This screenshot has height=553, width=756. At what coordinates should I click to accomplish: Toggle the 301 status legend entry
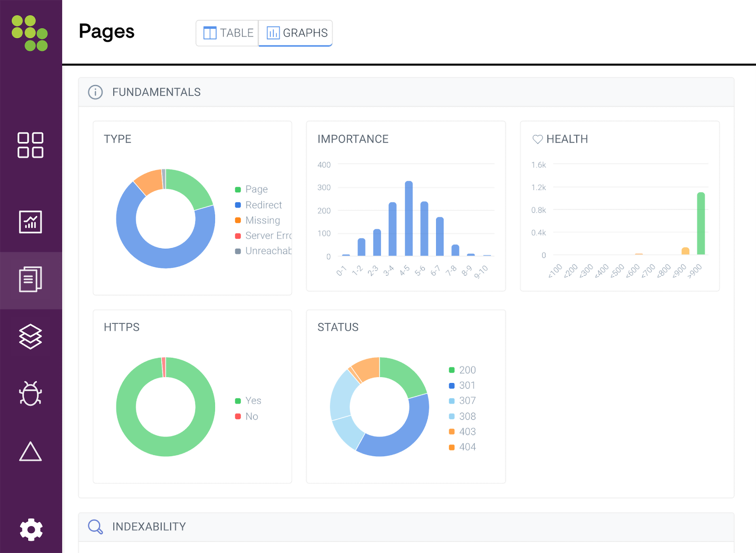[462, 386]
